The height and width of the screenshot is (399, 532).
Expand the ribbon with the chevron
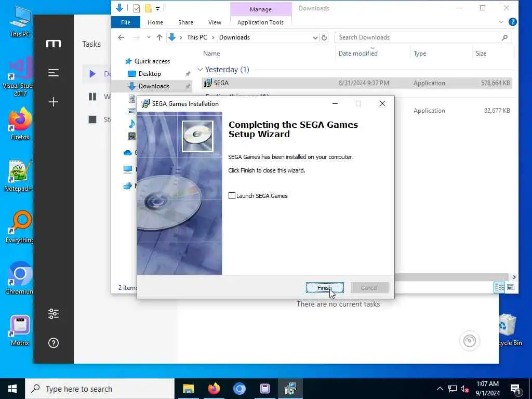click(501, 22)
